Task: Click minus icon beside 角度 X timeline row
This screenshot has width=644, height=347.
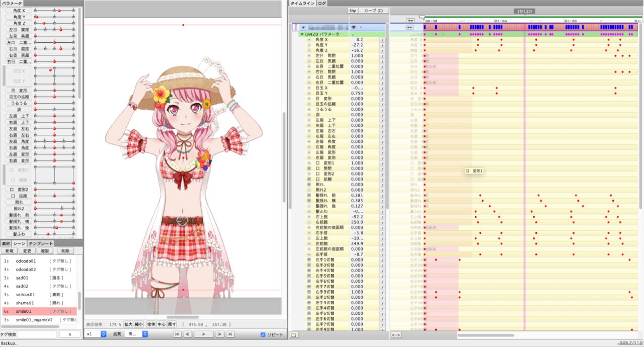Action: click(309, 39)
